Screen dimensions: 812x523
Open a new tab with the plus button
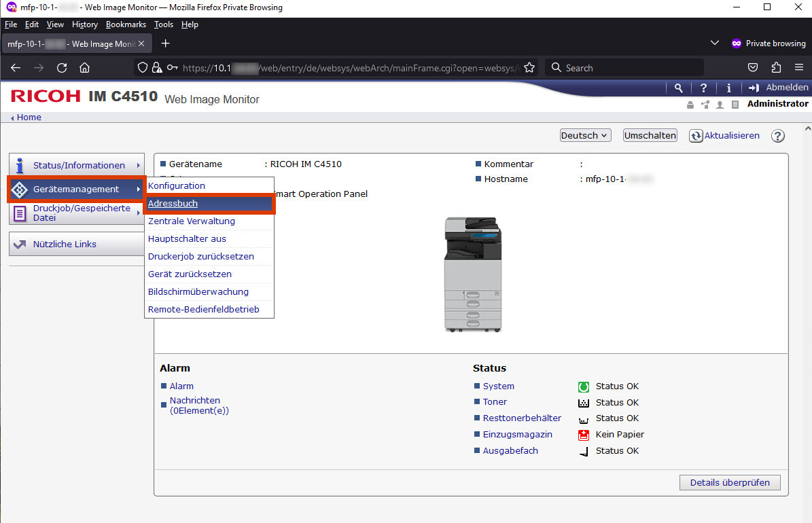(x=166, y=43)
